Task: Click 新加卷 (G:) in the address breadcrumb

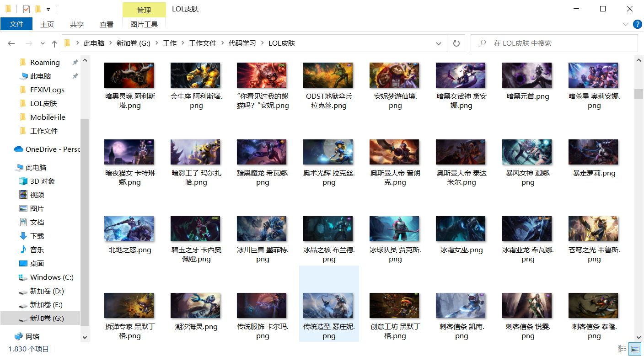Action: [x=133, y=43]
